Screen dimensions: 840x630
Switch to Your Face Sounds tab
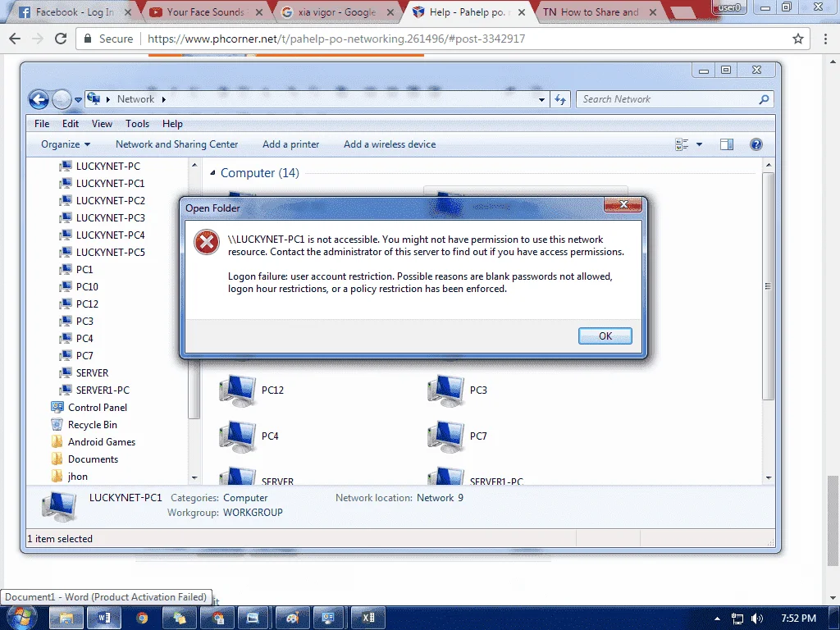pos(206,11)
